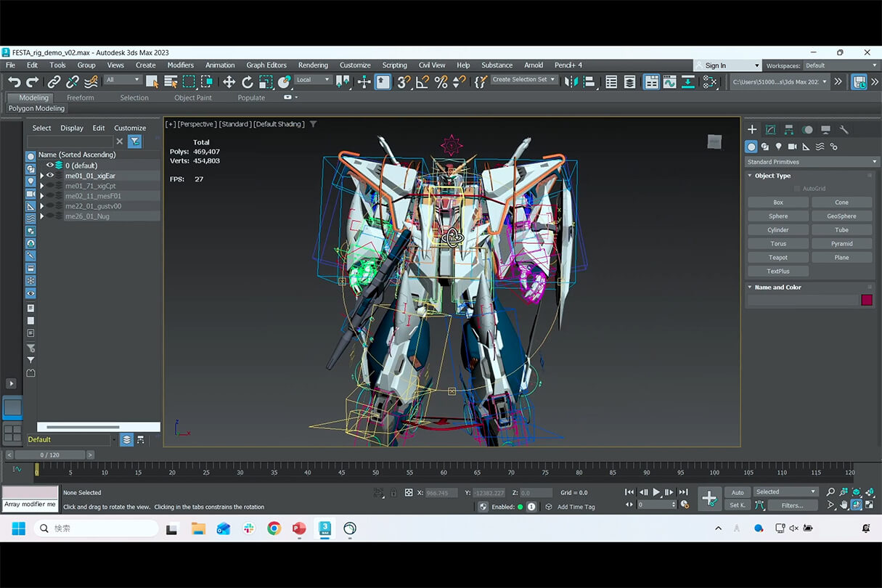Toggle visibility of 0 (default) layer
This screenshot has width=882, height=588.
pos(50,166)
